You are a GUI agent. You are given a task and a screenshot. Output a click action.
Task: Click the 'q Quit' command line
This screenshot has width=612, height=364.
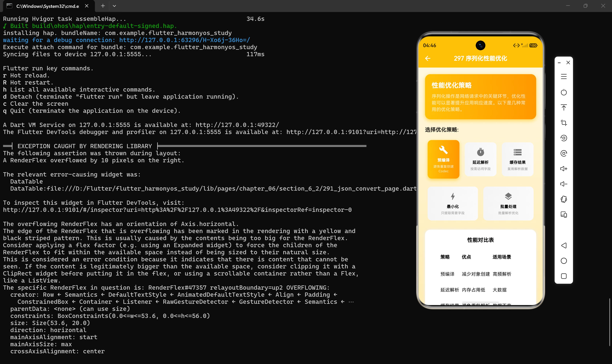[x=92, y=111]
